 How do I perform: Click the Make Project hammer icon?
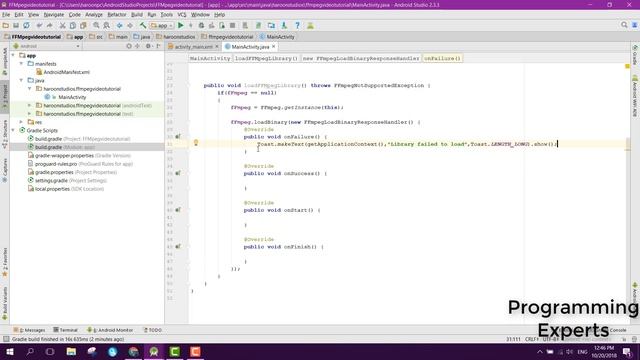(x=143, y=25)
